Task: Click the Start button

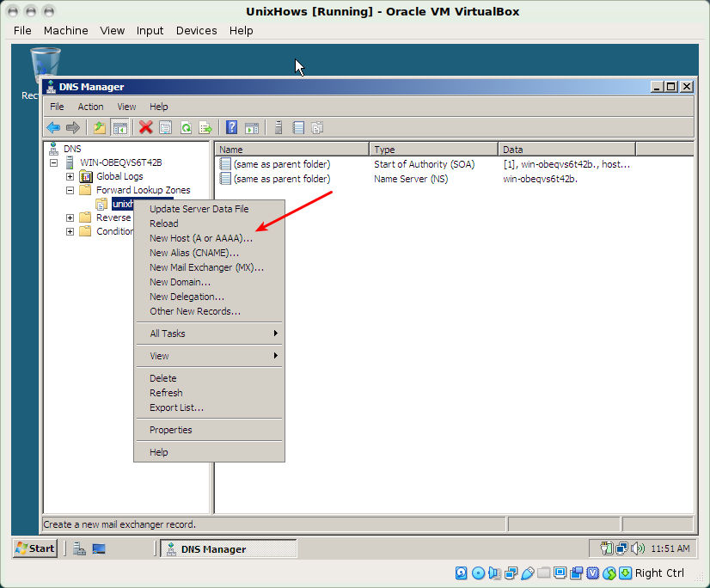Action: [35, 548]
